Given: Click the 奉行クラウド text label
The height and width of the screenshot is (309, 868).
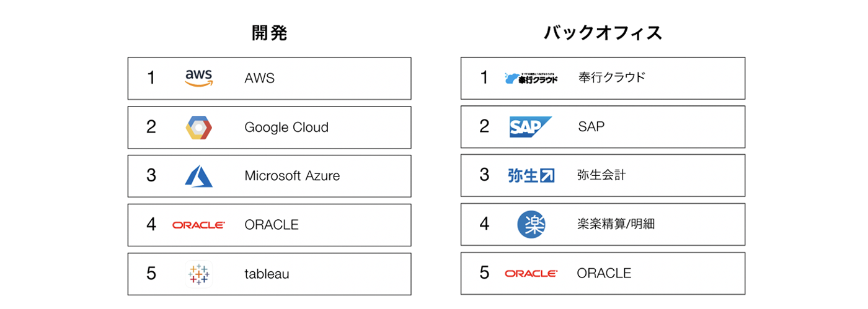Looking at the screenshot, I should point(611,77).
